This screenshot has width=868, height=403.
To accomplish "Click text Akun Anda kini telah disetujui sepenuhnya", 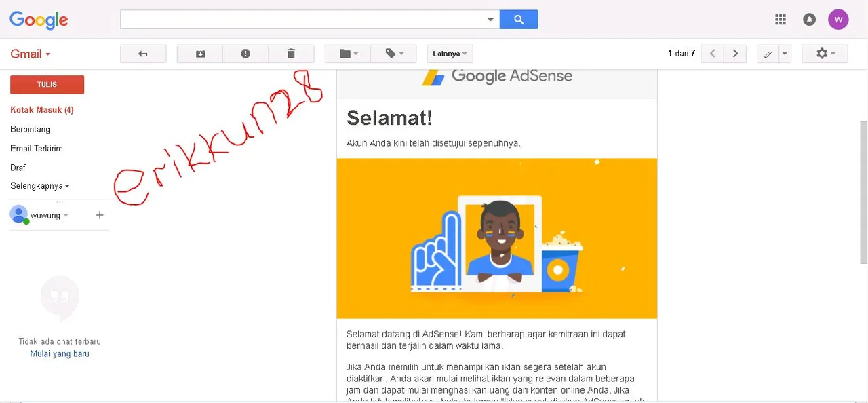I will [x=433, y=143].
